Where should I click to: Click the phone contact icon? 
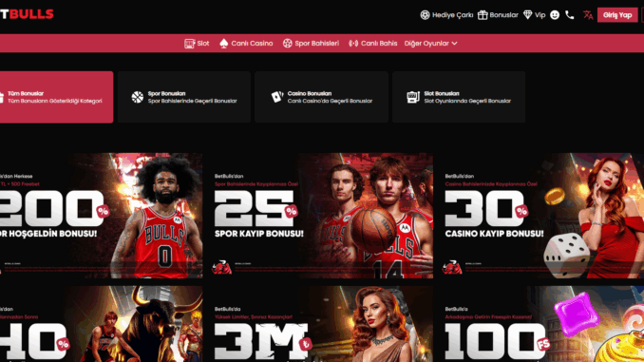(570, 15)
